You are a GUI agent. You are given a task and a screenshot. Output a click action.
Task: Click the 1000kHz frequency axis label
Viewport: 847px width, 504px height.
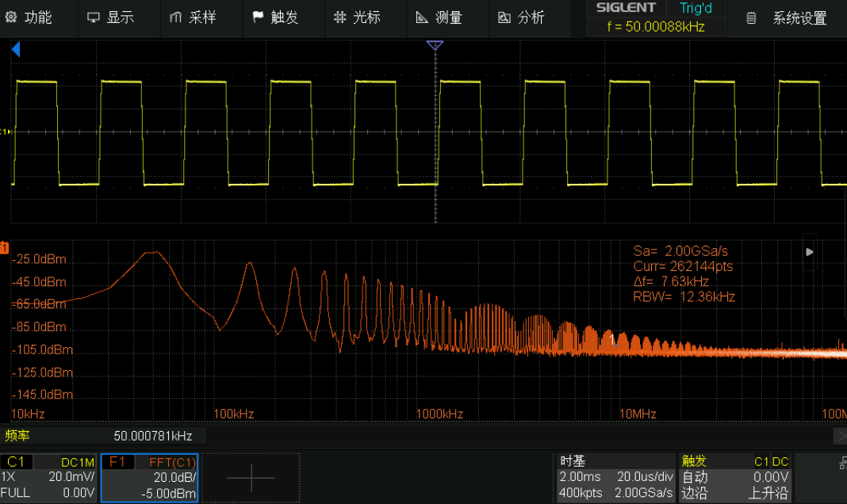(439, 414)
